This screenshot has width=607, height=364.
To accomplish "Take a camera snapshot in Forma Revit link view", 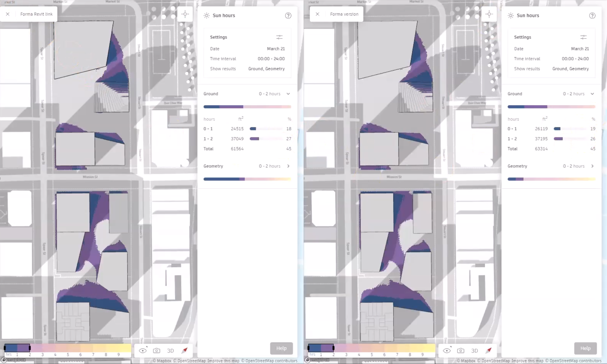I will click(x=156, y=350).
